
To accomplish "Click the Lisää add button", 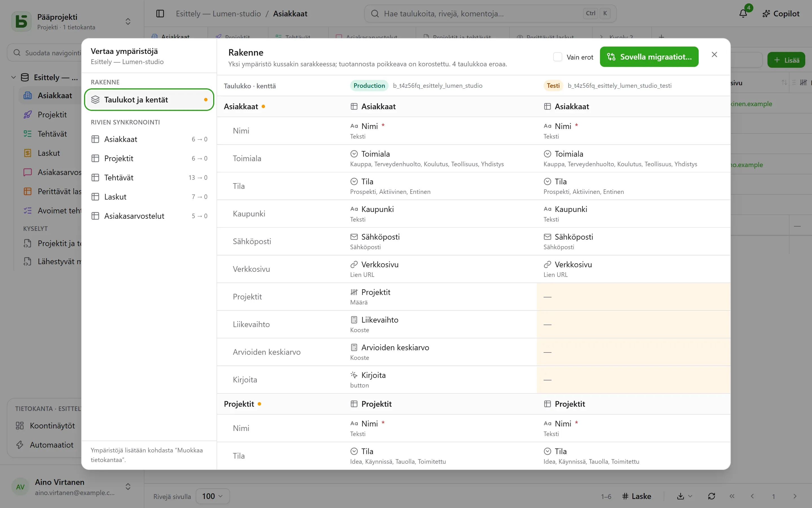I will 786,60.
